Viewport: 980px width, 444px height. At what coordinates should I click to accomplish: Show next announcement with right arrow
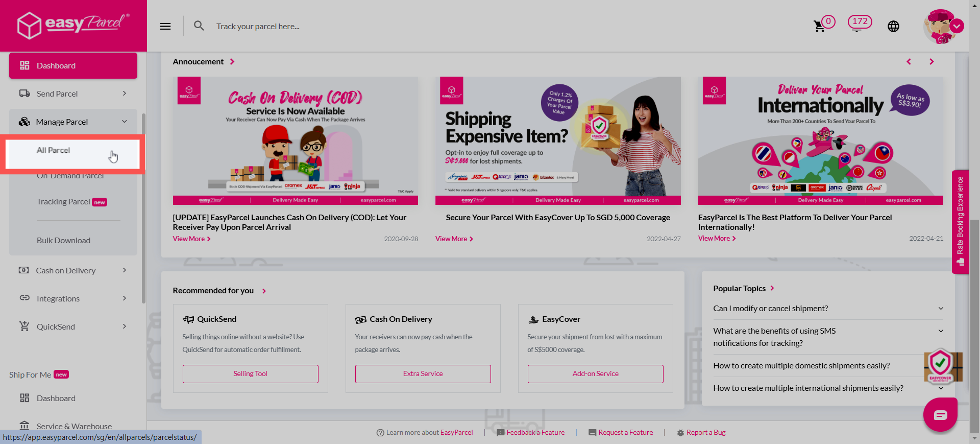932,61
